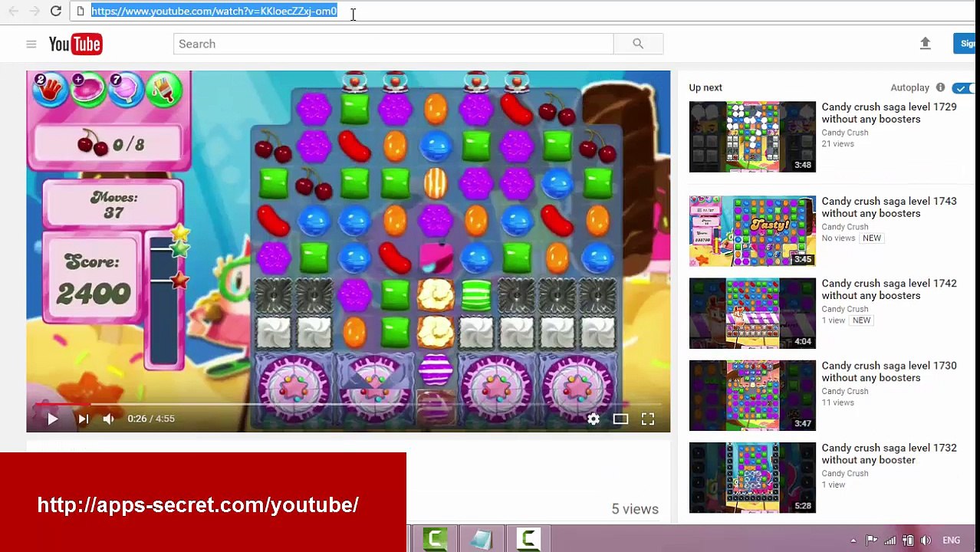Viewport: 980px width, 552px height.
Task: Open the notepad-like taskbar icon
Action: [482, 539]
